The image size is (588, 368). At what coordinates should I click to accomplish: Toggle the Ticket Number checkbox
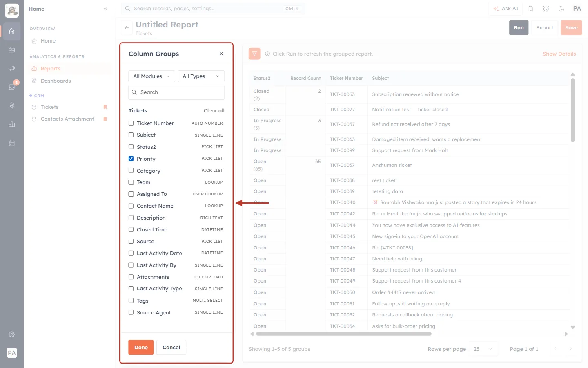click(x=131, y=123)
